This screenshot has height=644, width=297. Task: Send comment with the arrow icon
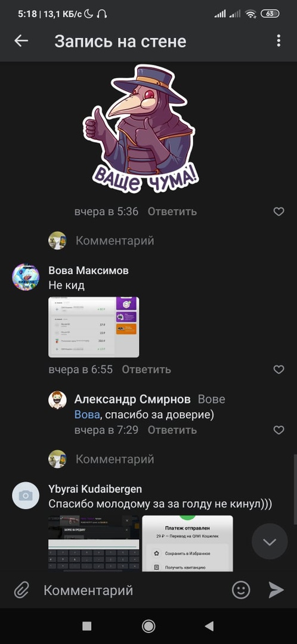tap(276, 590)
